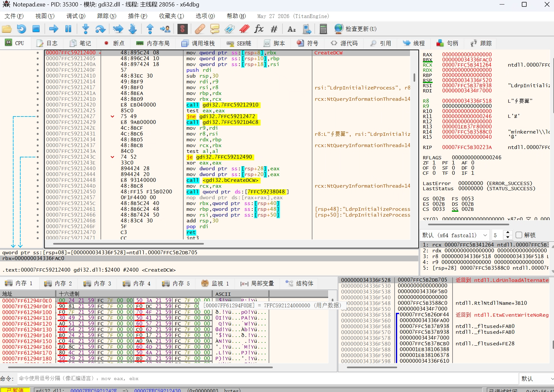Switch to the 调用堆栈 tab
Viewport: 554px width, 392px height.
(198, 43)
